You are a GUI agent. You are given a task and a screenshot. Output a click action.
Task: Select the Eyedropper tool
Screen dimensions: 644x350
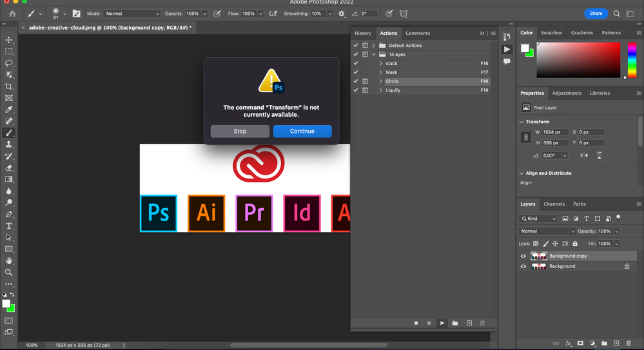9,110
